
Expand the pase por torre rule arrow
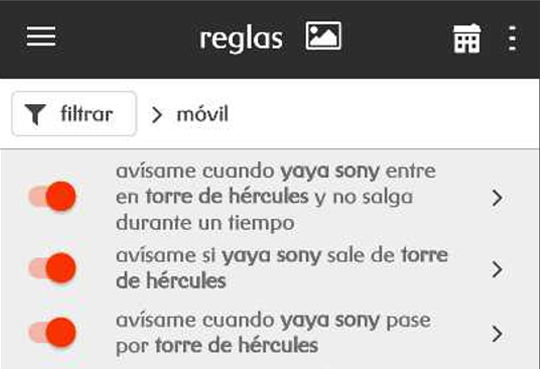(497, 334)
